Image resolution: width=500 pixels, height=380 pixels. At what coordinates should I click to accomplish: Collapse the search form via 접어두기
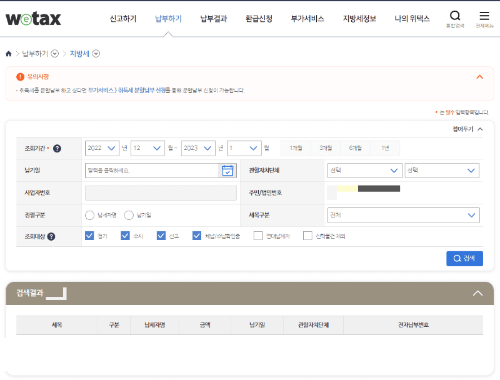pyautogui.click(x=467, y=129)
